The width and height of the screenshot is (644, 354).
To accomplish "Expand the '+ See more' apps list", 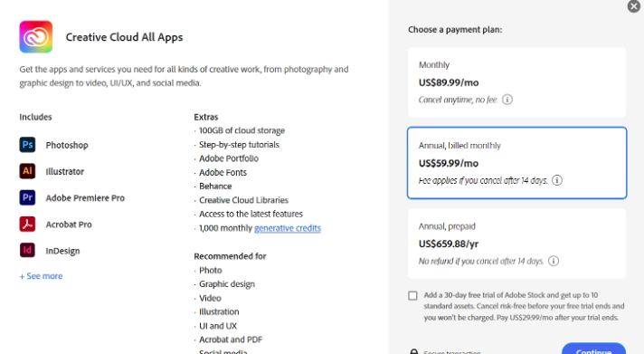I will pyautogui.click(x=41, y=276).
